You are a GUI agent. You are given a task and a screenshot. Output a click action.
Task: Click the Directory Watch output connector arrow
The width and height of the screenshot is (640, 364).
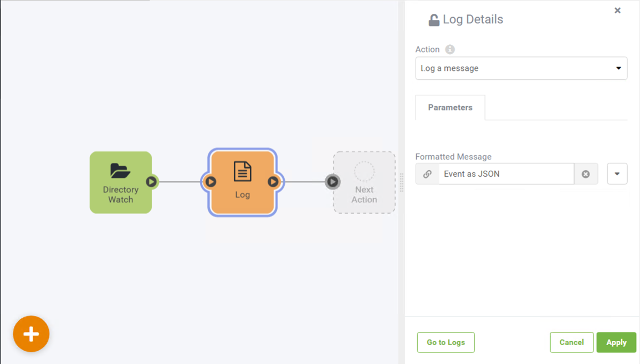pyautogui.click(x=151, y=182)
